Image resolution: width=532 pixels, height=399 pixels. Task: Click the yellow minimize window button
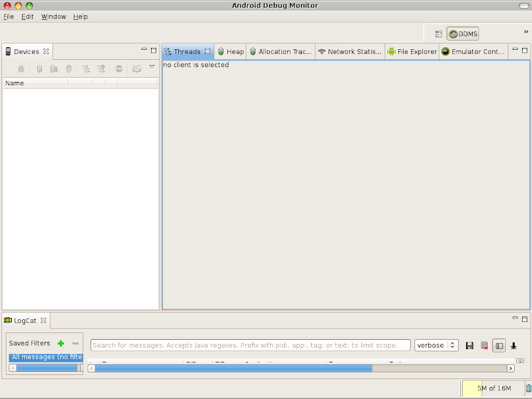click(19, 5)
